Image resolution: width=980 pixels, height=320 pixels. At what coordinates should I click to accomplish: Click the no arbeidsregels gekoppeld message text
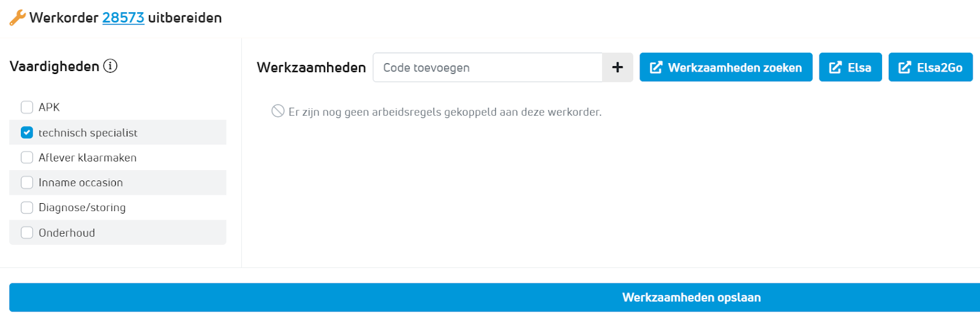445,112
